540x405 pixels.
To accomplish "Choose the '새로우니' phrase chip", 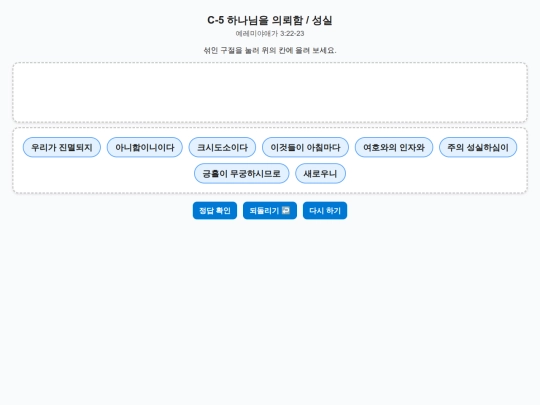I will coord(320,174).
